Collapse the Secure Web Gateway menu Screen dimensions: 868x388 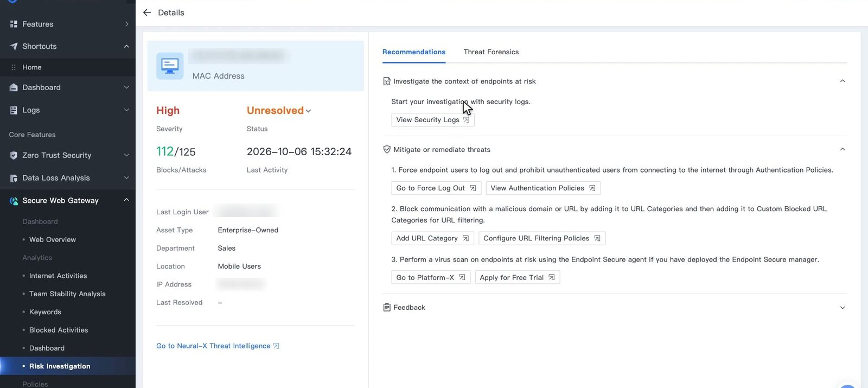(126, 200)
